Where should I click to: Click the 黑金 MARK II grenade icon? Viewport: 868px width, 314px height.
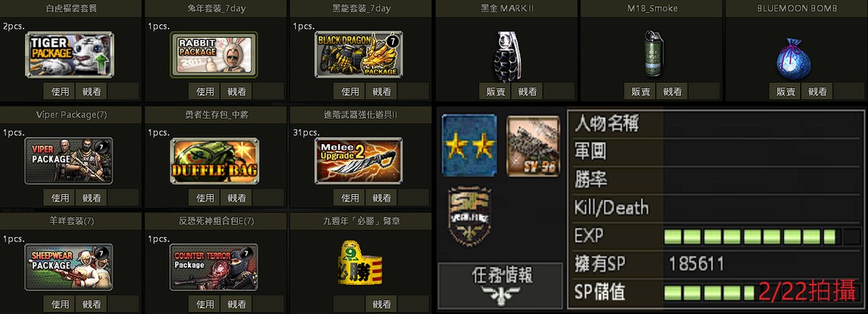pos(503,57)
